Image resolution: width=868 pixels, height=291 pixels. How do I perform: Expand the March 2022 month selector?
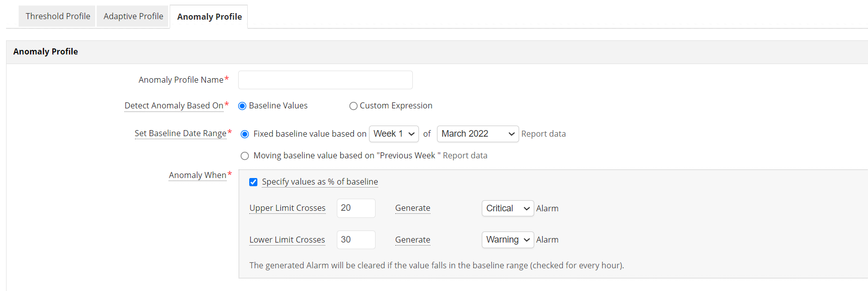[x=477, y=134]
